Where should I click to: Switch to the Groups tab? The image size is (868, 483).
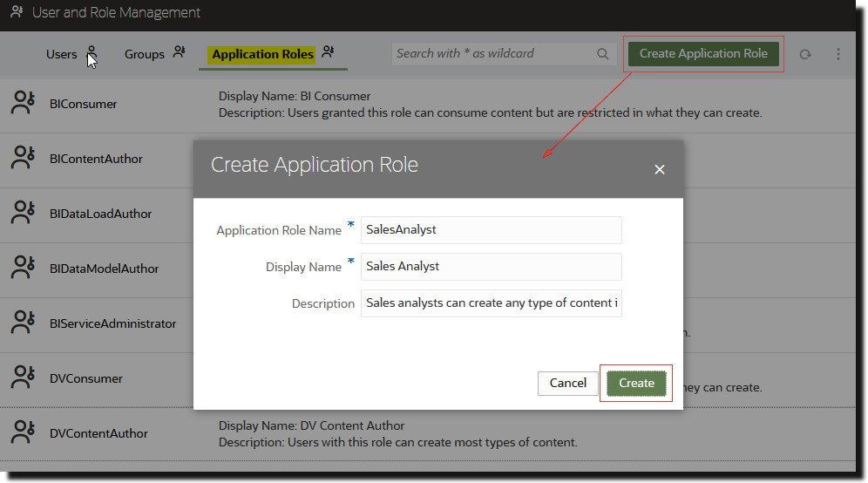(145, 54)
